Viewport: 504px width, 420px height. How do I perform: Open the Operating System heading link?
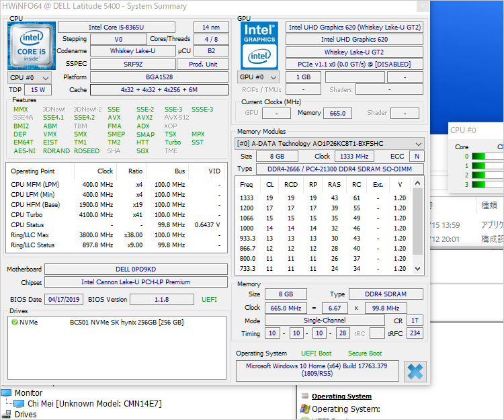tap(341, 396)
